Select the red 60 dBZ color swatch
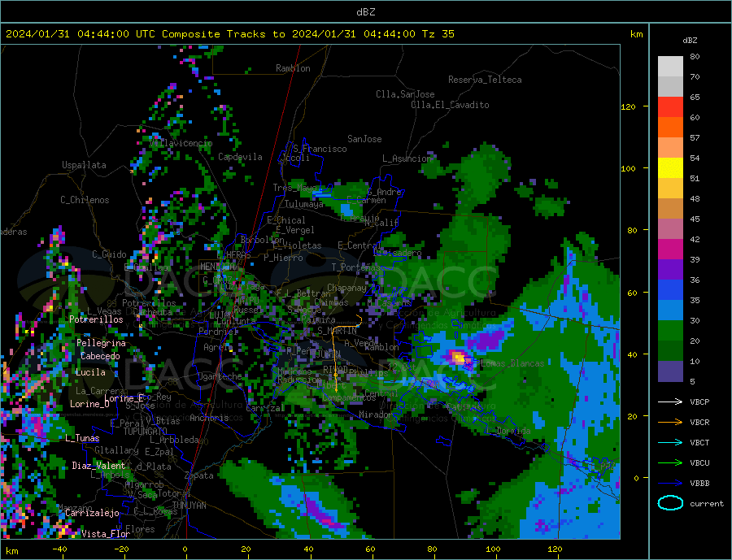732x560 pixels. tap(670, 106)
